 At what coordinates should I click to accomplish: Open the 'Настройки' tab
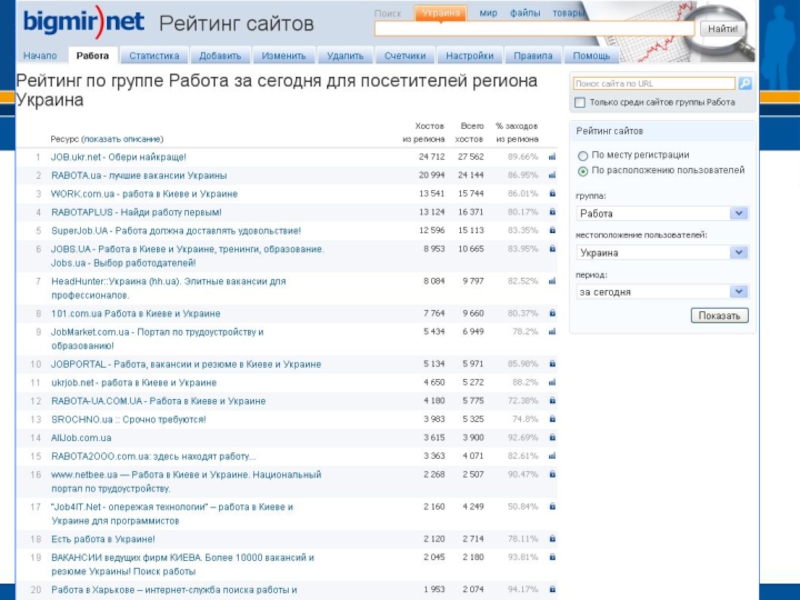[470, 56]
